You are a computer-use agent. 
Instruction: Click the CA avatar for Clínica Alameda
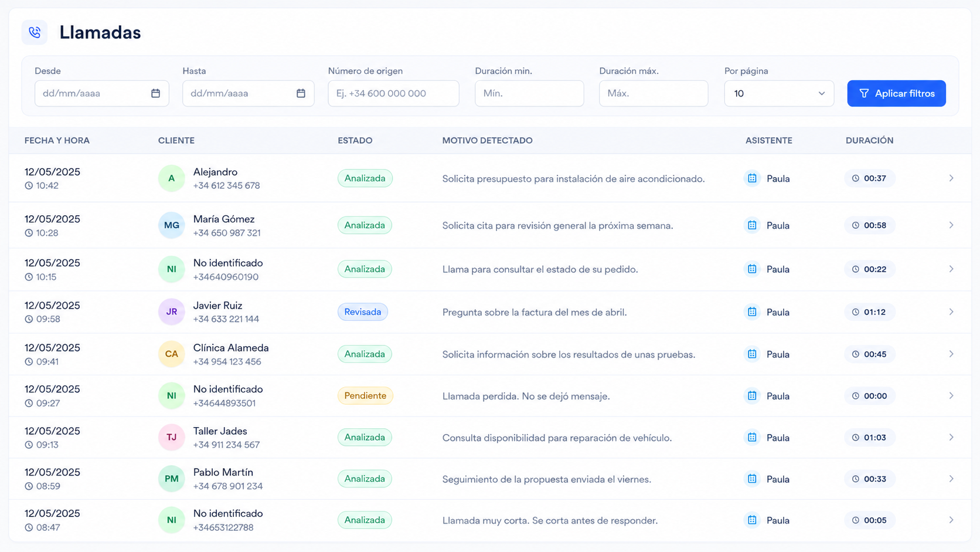(x=171, y=354)
